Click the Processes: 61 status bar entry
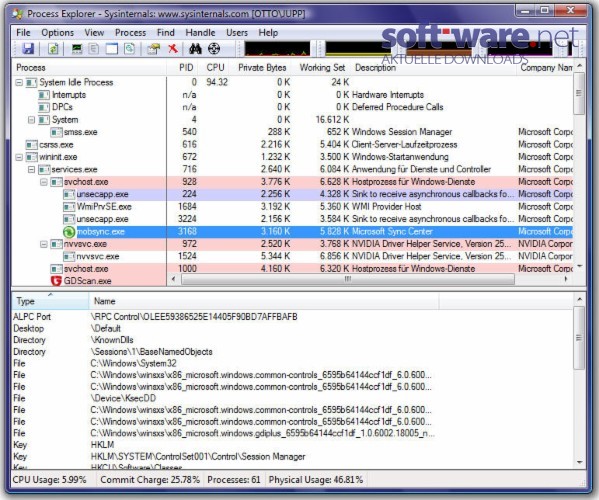The width and height of the screenshot is (599, 500). (x=234, y=480)
